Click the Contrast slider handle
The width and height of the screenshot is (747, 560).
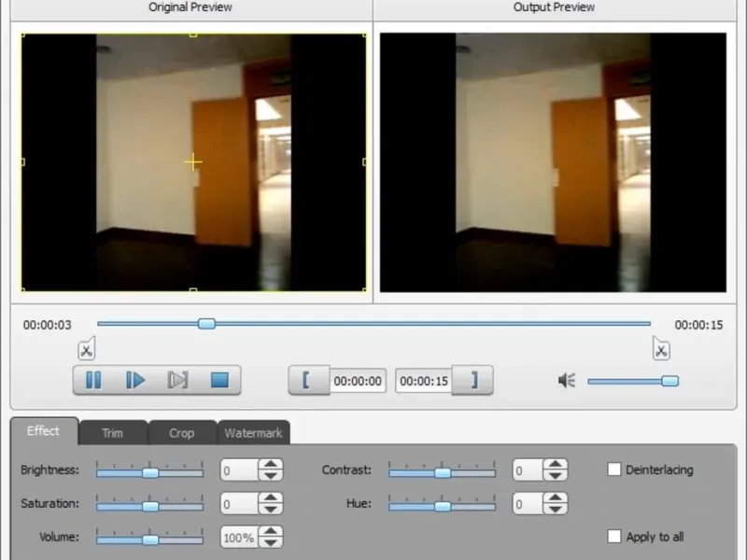pyautogui.click(x=443, y=473)
